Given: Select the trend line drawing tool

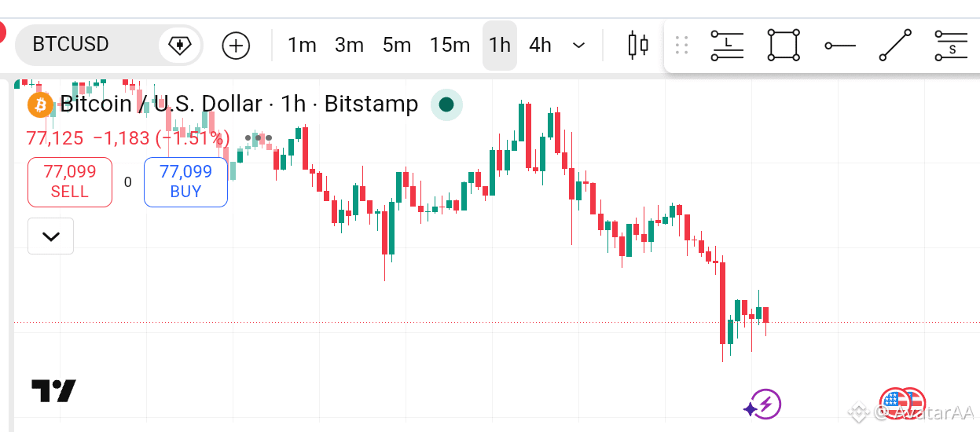Looking at the screenshot, I should click(x=895, y=46).
